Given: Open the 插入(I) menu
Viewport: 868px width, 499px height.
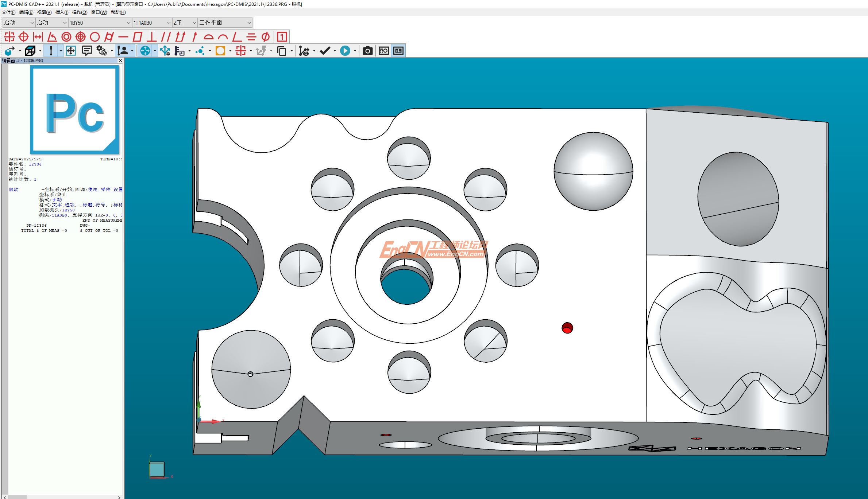Looking at the screenshot, I should tap(62, 12).
